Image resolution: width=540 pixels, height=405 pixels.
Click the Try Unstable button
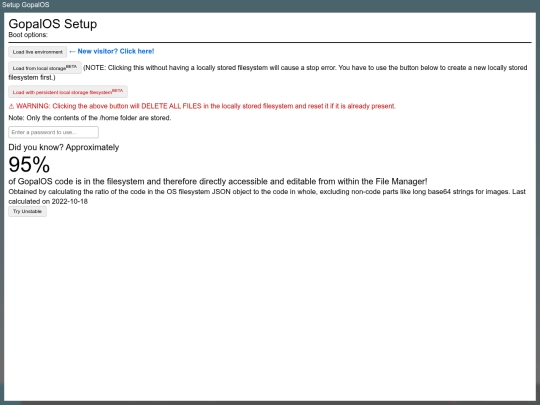[28, 211]
